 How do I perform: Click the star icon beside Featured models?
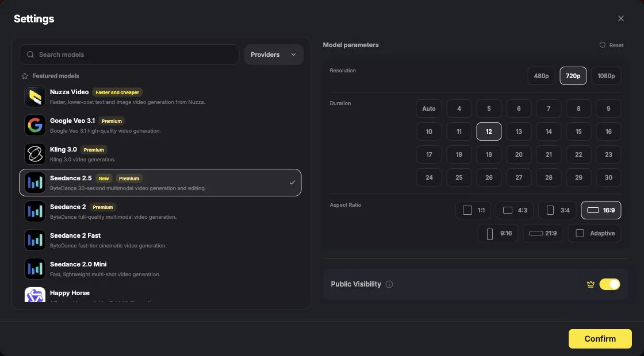coord(25,76)
